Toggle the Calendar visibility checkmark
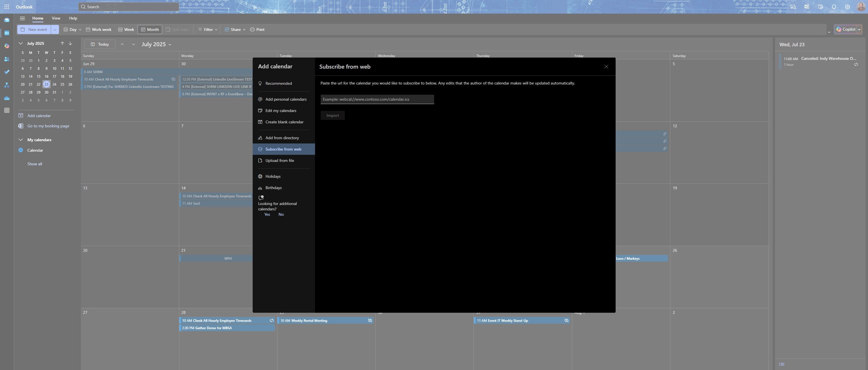Image resolution: width=868 pixels, height=370 pixels. coord(21,150)
